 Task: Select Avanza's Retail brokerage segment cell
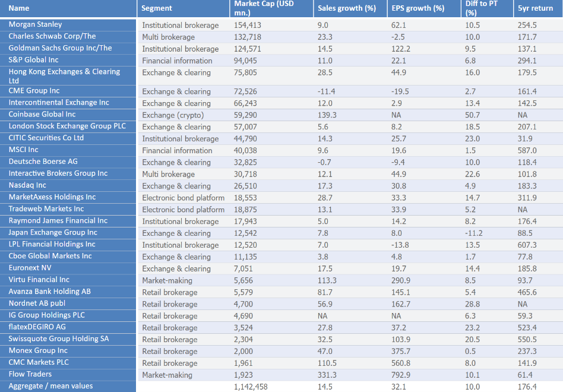pos(169,293)
